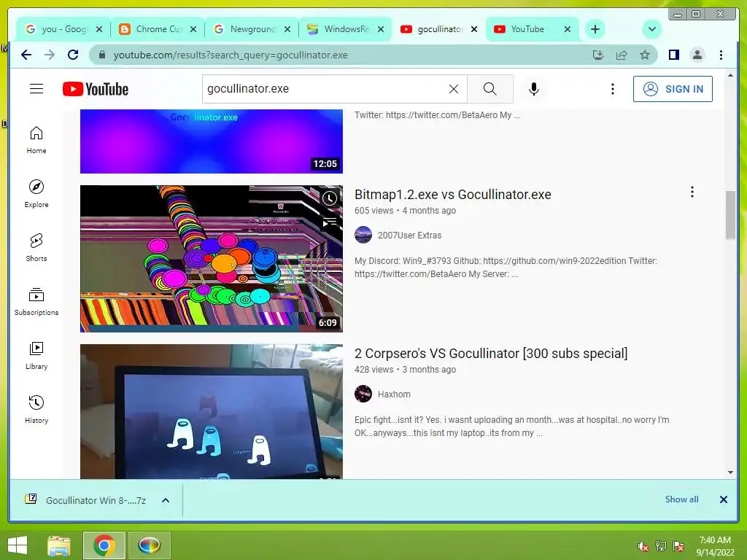Viewport: 747px width, 560px height.
Task: Reload the page
Action: [73, 55]
